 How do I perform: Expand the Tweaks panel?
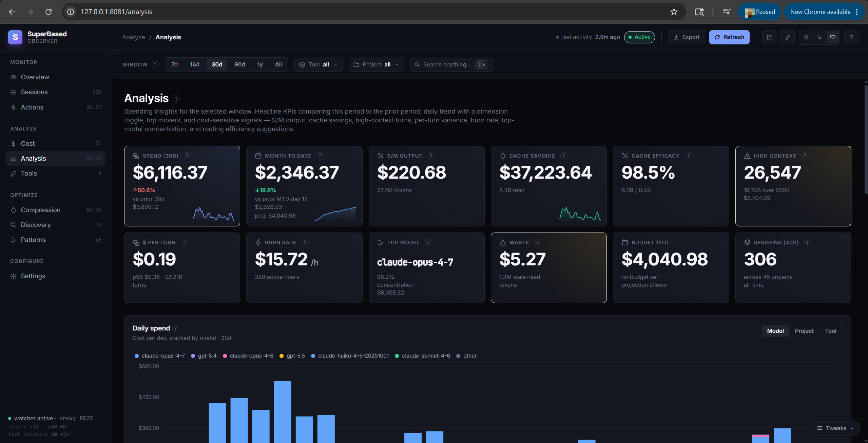pos(835,428)
